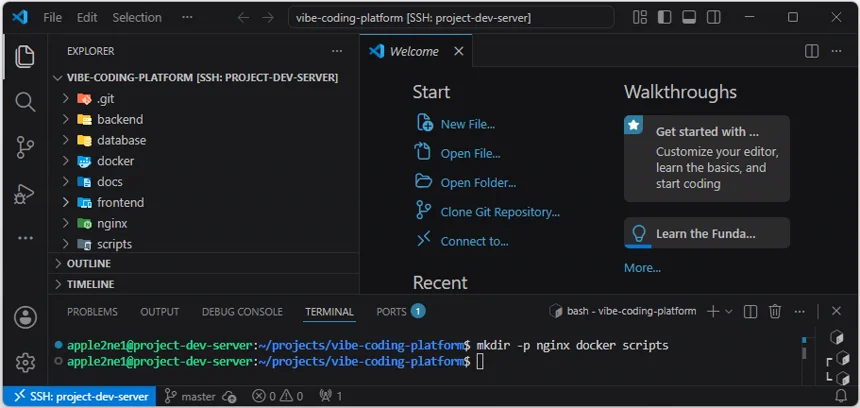Switch to the OUTPUT panel tab
The width and height of the screenshot is (860, 408).
point(160,311)
